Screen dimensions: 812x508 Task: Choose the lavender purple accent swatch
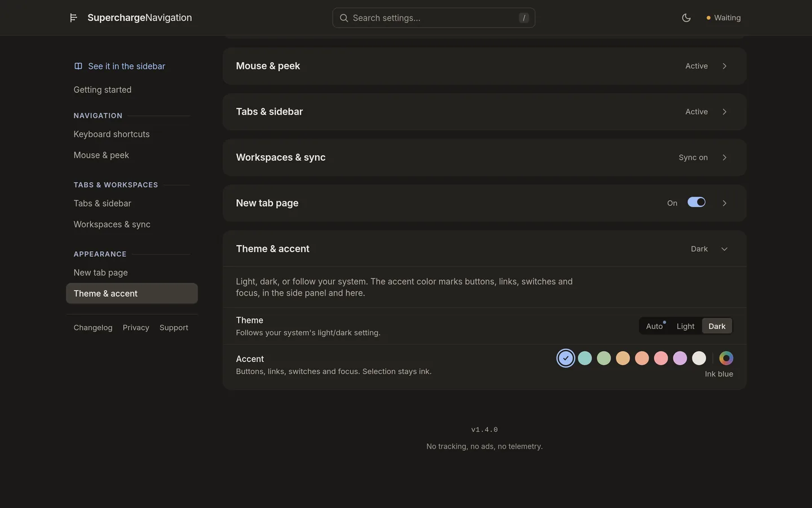(x=680, y=358)
